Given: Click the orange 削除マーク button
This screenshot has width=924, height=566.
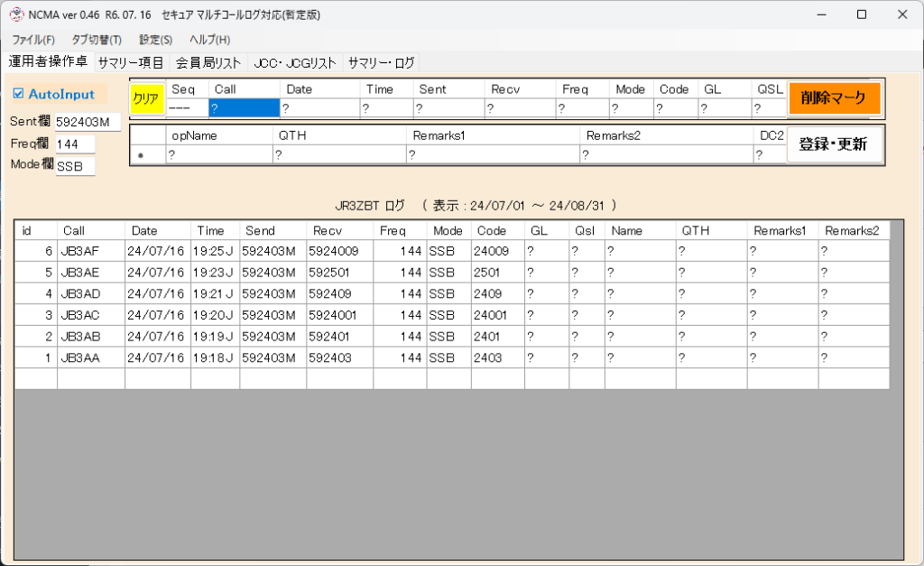Looking at the screenshot, I should click(x=834, y=97).
